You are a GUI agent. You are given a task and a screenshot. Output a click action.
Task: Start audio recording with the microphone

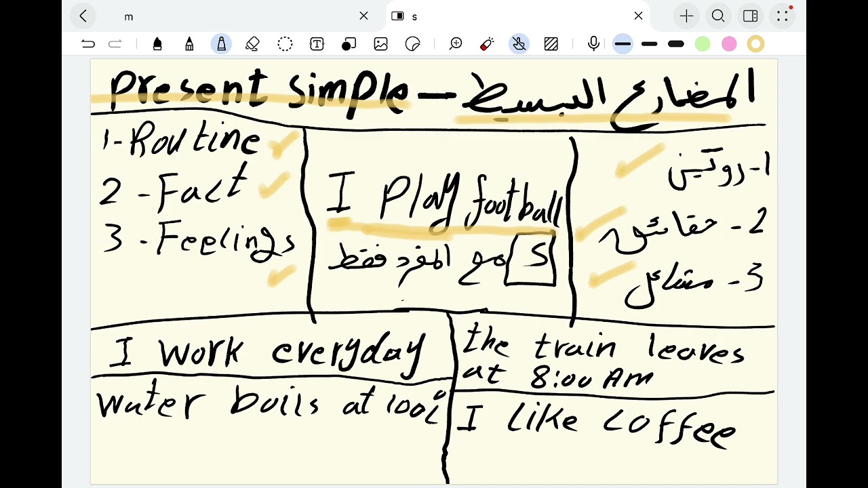(x=593, y=44)
